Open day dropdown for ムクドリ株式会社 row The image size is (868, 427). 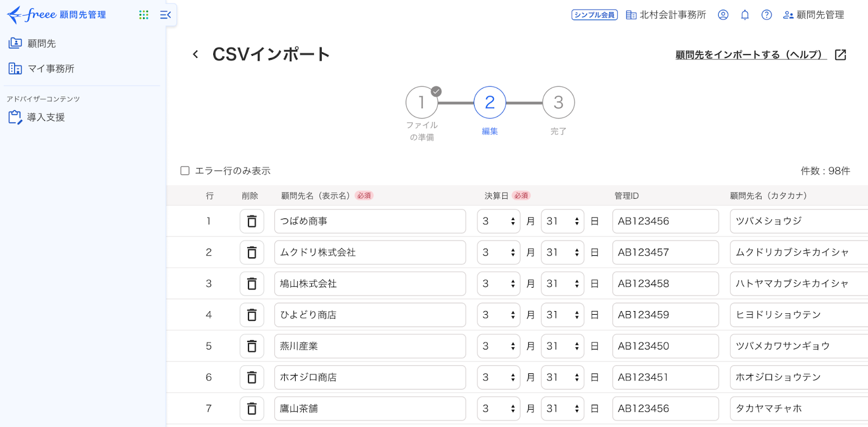tap(563, 253)
